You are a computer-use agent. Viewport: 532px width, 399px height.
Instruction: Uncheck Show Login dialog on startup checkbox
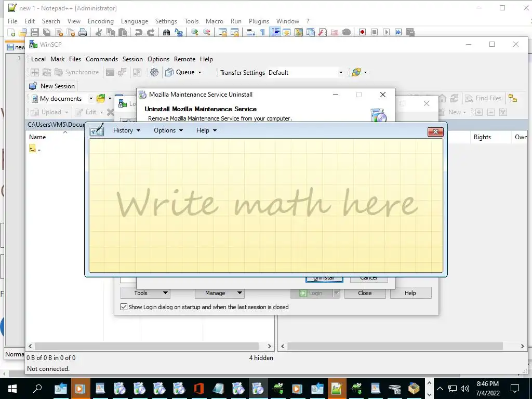pyautogui.click(x=124, y=307)
